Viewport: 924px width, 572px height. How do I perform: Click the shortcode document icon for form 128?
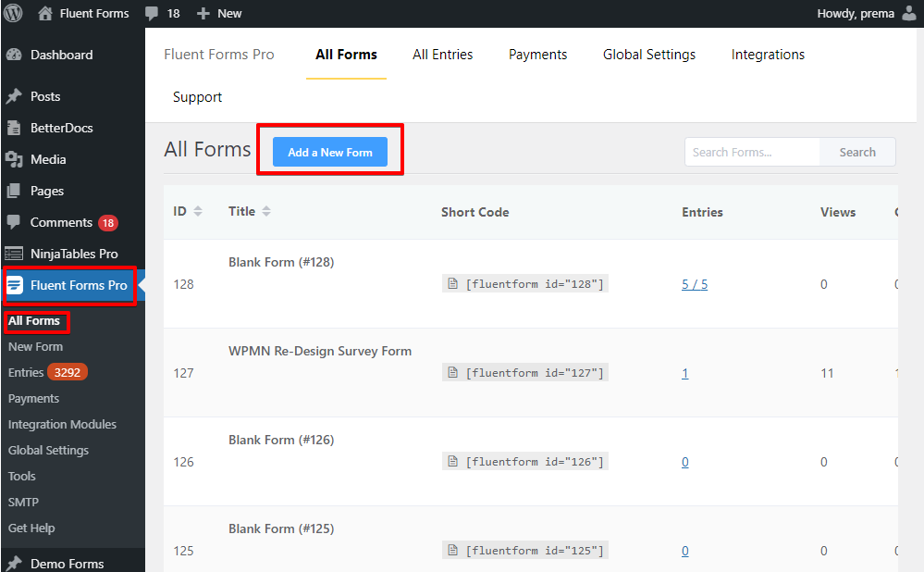pos(452,283)
